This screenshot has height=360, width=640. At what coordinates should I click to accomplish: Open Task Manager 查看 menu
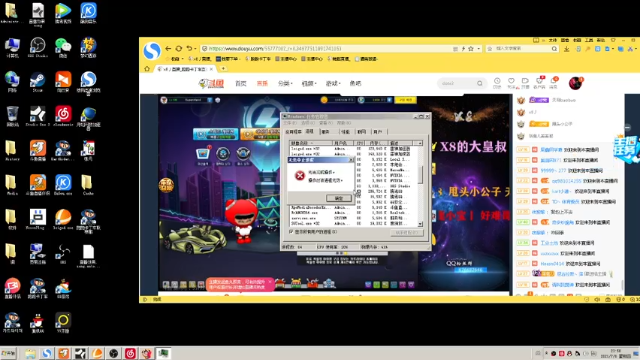(x=326, y=123)
